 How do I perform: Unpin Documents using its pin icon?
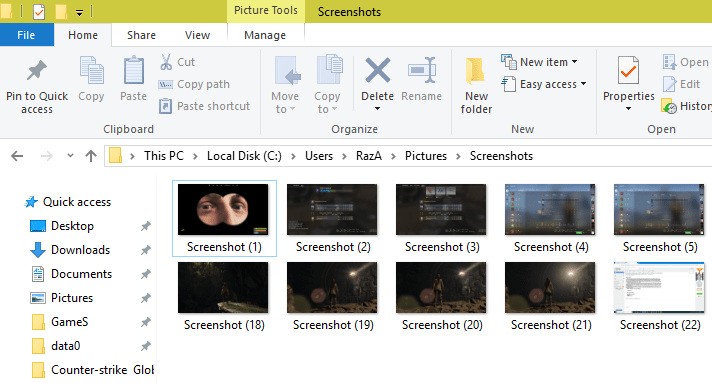[x=145, y=274]
